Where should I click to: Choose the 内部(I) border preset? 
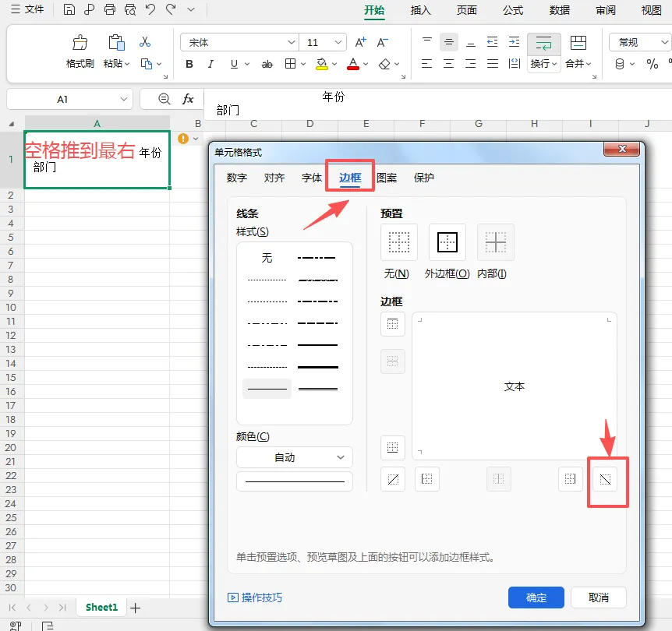[496, 242]
